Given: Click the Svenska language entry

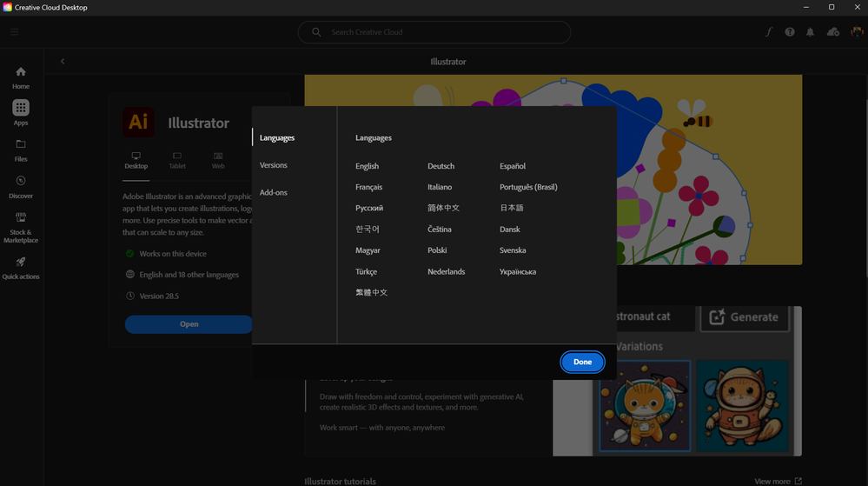Looking at the screenshot, I should [x=513, y=250].
